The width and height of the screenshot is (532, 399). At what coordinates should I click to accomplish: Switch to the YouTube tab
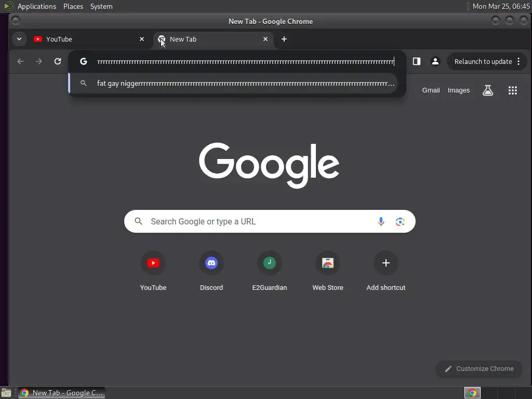click(x=89, y=39)
